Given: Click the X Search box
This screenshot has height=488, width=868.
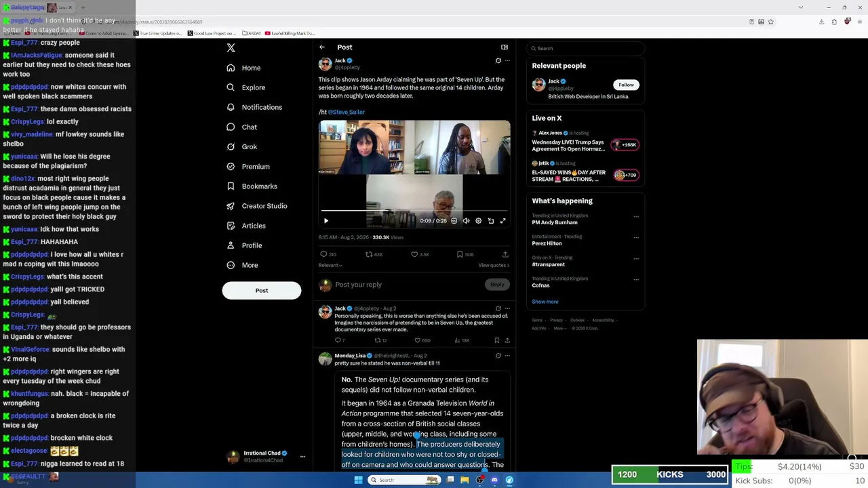Looking at the screenshot, I should [586, 49].
